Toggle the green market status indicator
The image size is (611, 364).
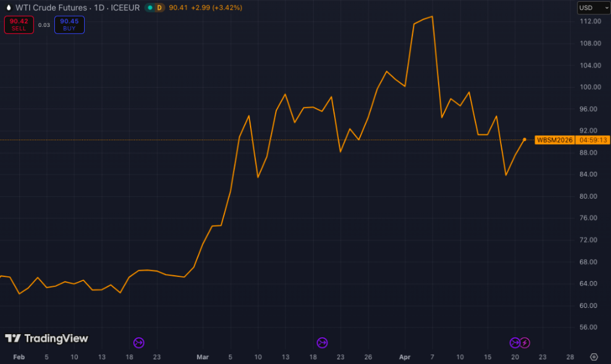tap(149, 8)
